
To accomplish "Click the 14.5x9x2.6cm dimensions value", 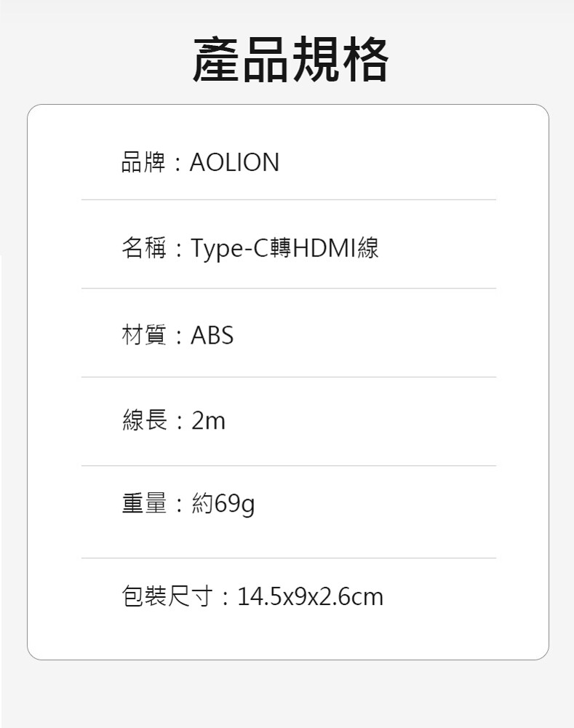I will point(310,597).
